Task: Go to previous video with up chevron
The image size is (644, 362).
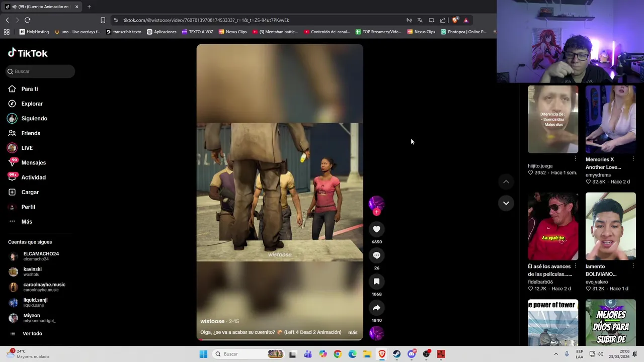Action: (506, 182)
